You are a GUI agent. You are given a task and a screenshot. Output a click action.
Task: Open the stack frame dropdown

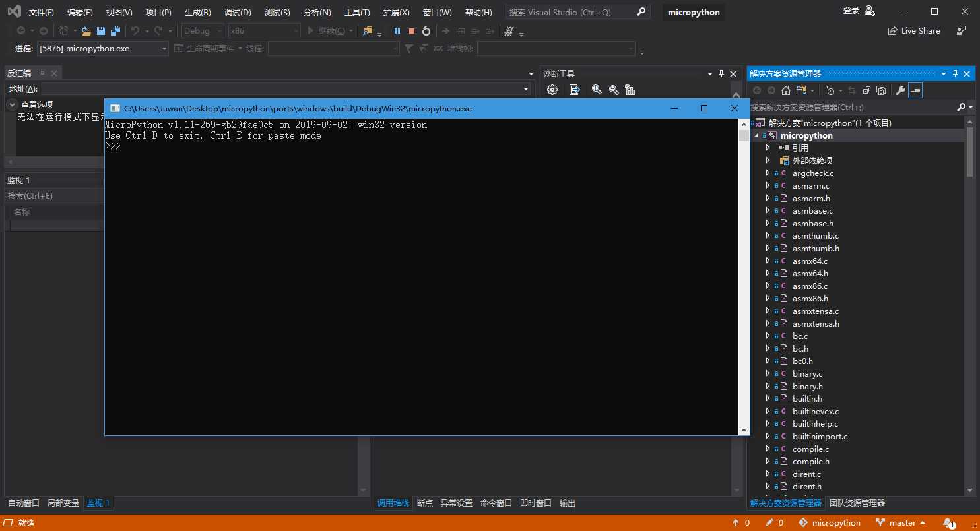click(556, 49)
